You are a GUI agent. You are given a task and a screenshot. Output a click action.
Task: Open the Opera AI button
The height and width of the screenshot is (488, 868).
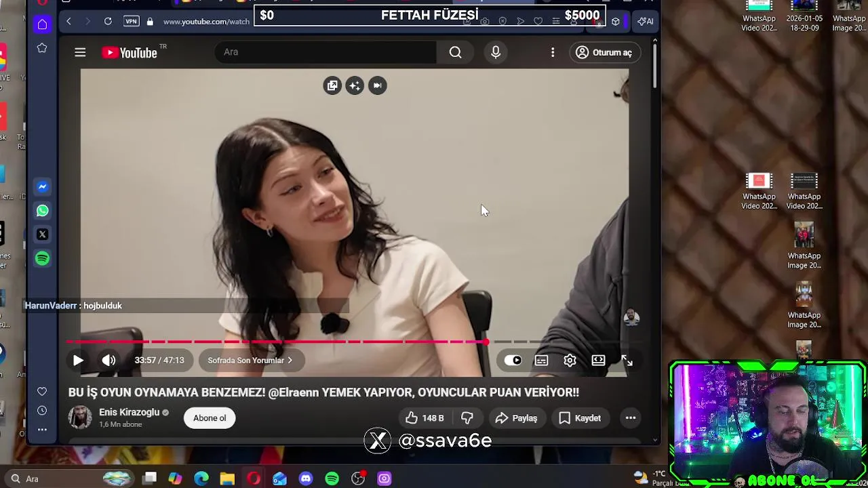coord(645,22)
